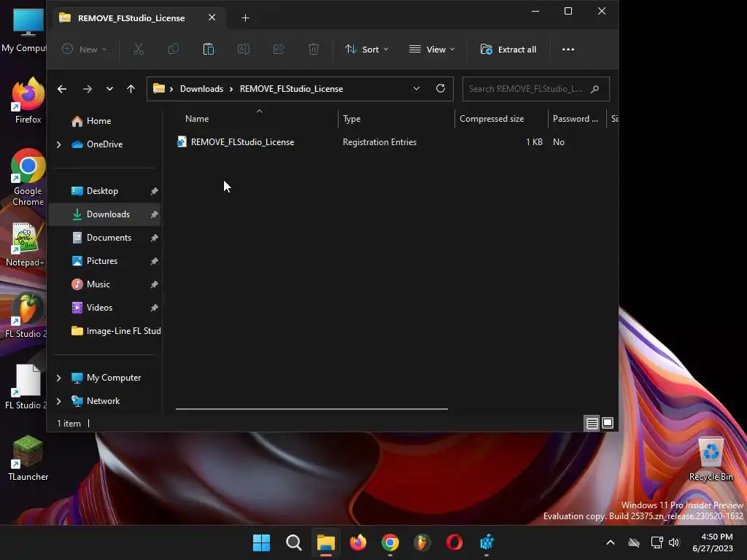The width and height of the screenshot is (747, 560).
Task: Go up one folder level arrow
Action: [x=131, y=88]
